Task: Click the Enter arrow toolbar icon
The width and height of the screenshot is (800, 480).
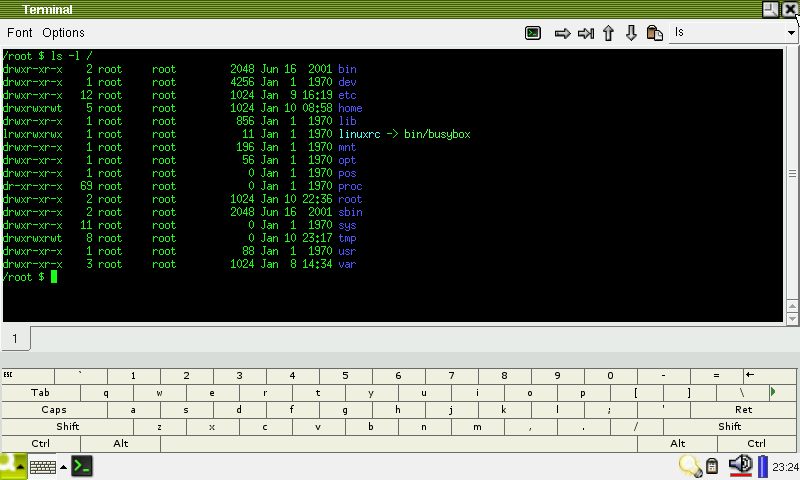Action: click(562, 34)
